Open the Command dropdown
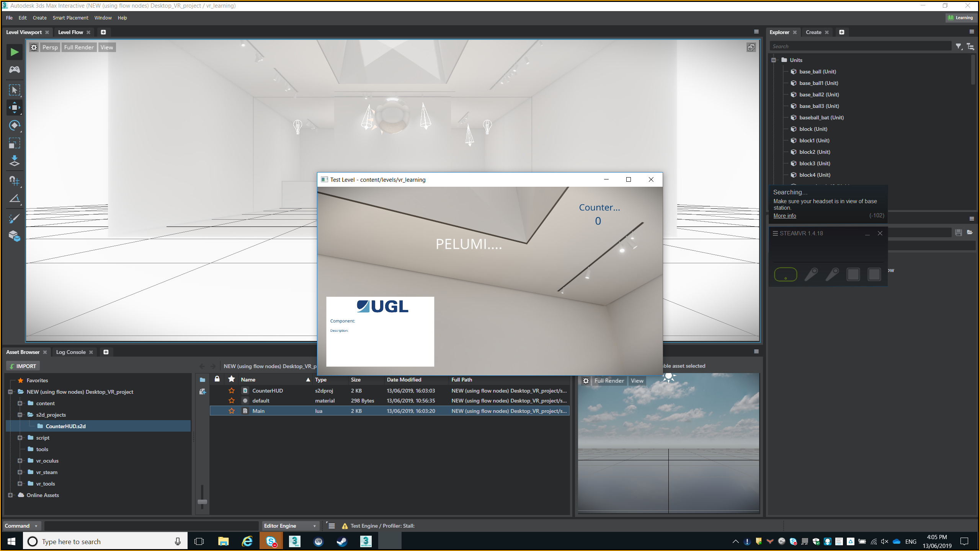 (21, 526)
